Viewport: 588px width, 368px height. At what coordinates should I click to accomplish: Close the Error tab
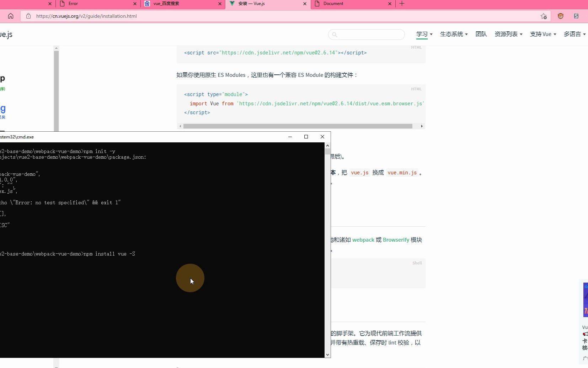(135, 4)
